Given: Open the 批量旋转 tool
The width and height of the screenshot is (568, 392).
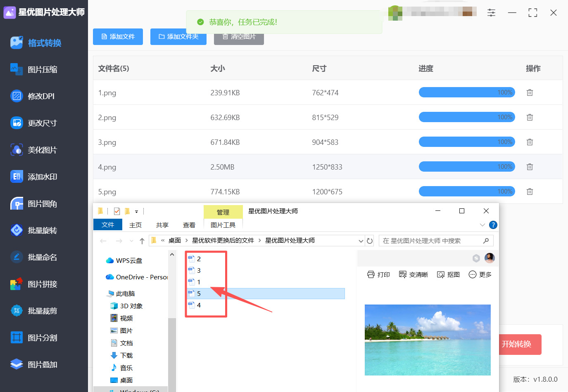Looking at the screenshot, I should click(34, 230).
